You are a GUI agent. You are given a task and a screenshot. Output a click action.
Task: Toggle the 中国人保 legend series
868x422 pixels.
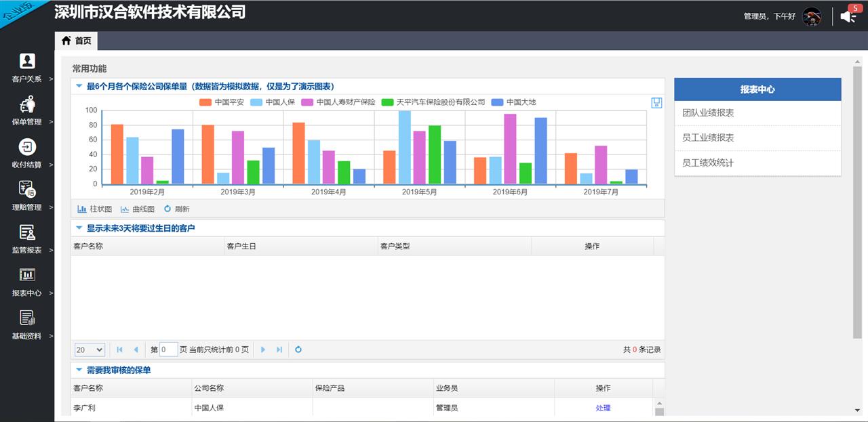(x=273, y=102)
